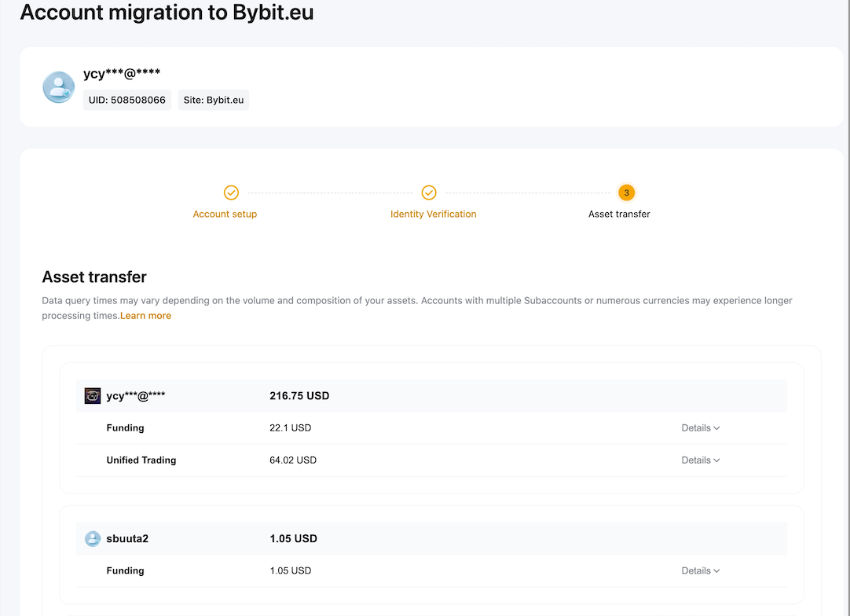Click the dark avatar beside the 216.75 USD account
Image resolution: width=850 pixels, height=616 pixels.
coord(93,396)
